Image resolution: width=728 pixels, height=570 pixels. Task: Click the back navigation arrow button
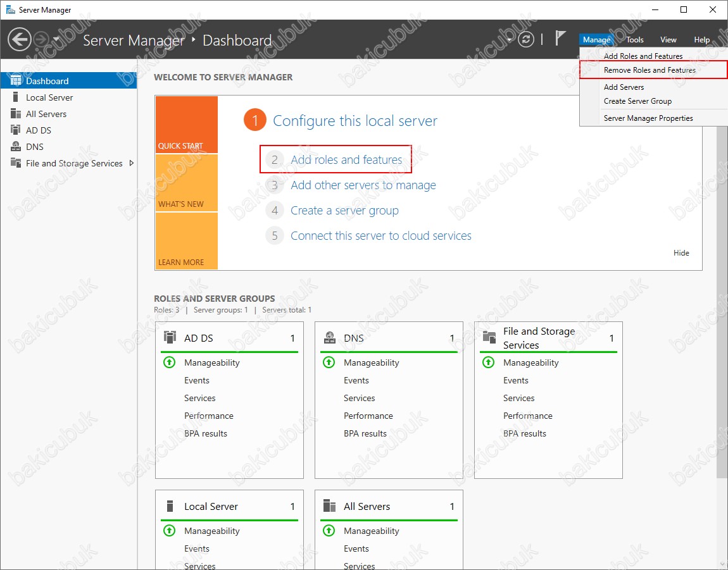(x=19, y=40)
